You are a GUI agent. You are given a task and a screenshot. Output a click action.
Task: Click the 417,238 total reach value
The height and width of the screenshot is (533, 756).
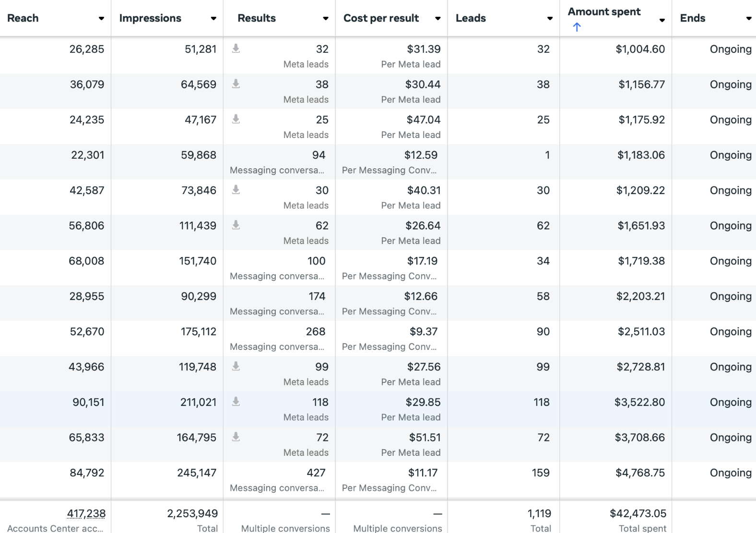tap(86, 513)
